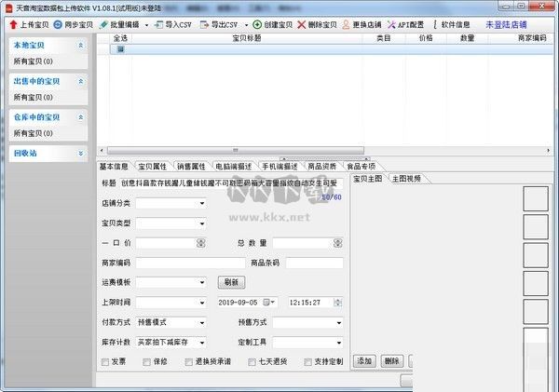Switch to the 主图视频 tab

pos(406,178)
